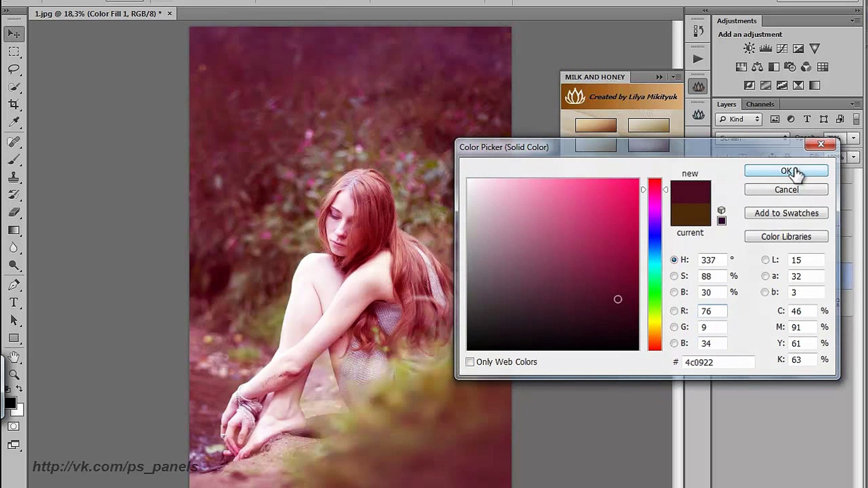Click the hex color input field

(718, 362)
